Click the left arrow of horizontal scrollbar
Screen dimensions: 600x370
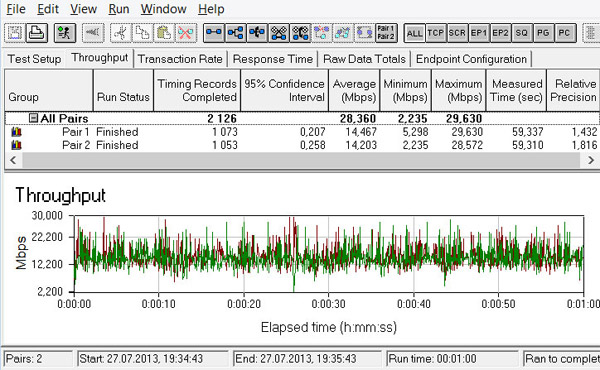[x=13, y=160]
